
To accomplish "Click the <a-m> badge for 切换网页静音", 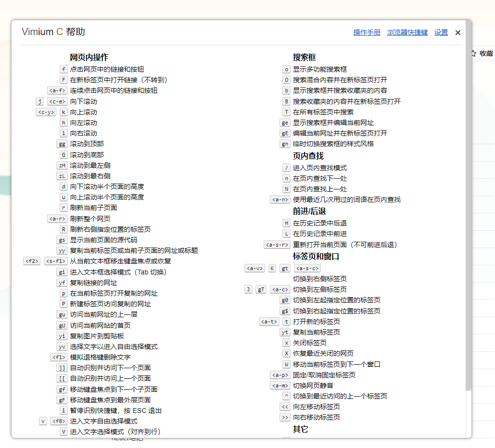I will (x=280, y=385).
